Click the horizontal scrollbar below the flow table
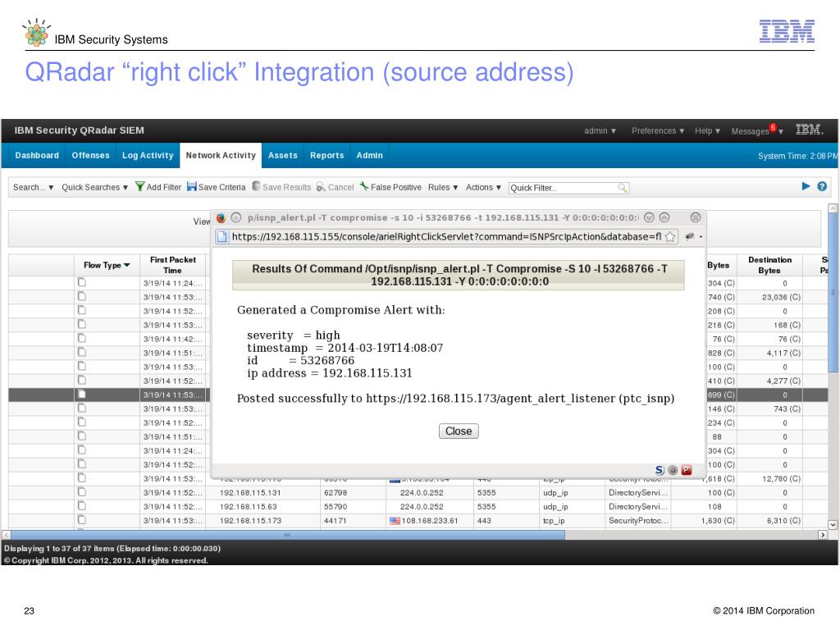 287,535
